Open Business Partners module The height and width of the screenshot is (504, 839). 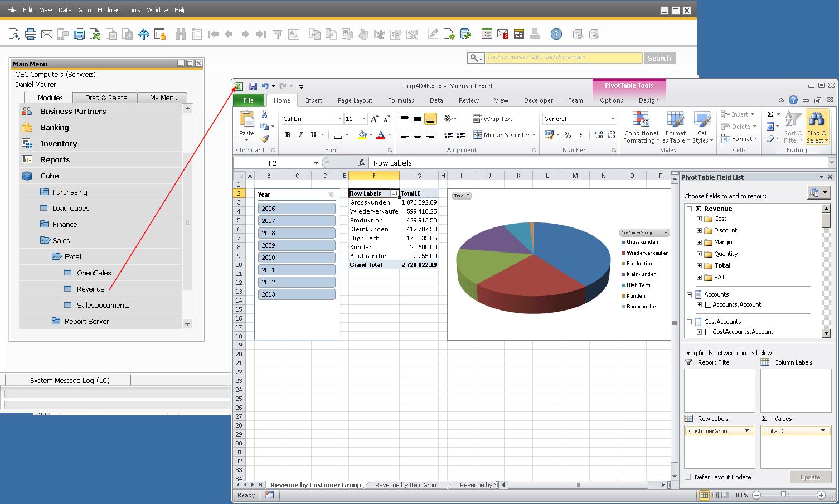(73, 111)
